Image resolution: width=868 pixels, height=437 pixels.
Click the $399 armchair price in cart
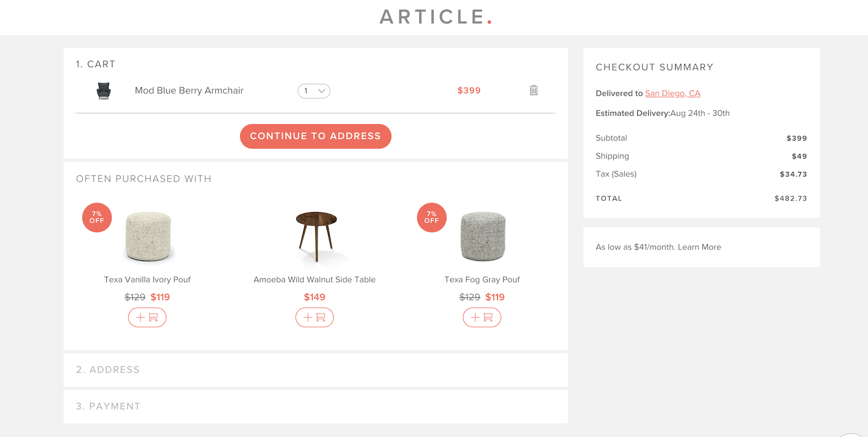469,90
